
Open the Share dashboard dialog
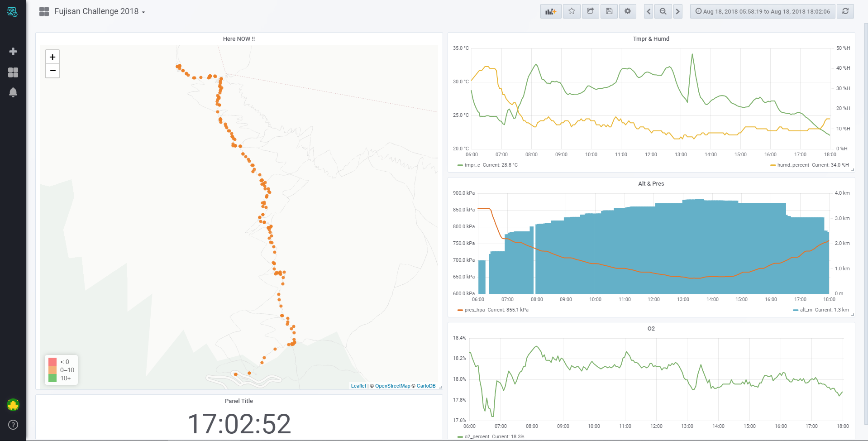[590, 11]
